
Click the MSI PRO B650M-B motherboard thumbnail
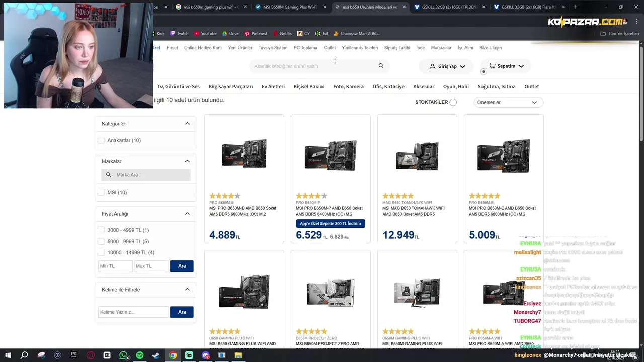click(x=244, y=154)
